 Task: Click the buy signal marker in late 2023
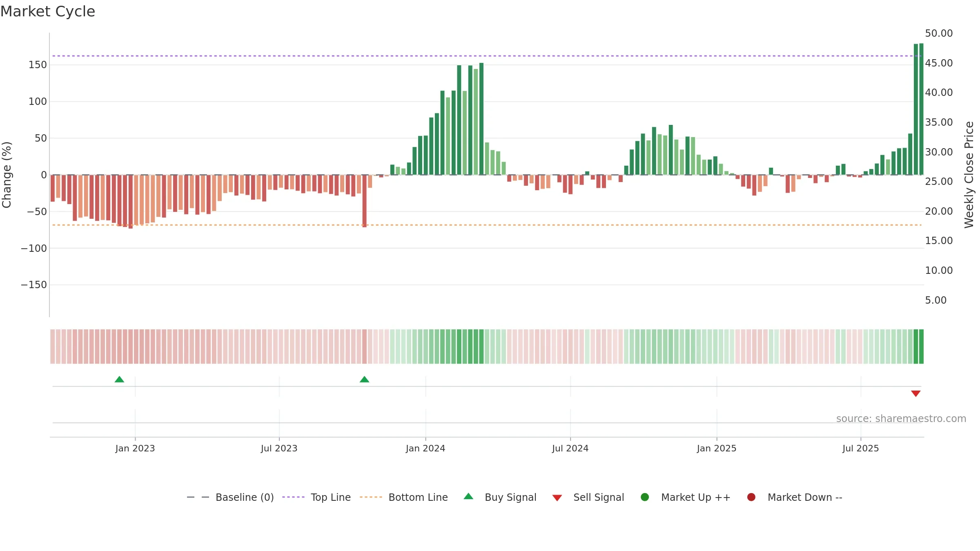[364, 380]
